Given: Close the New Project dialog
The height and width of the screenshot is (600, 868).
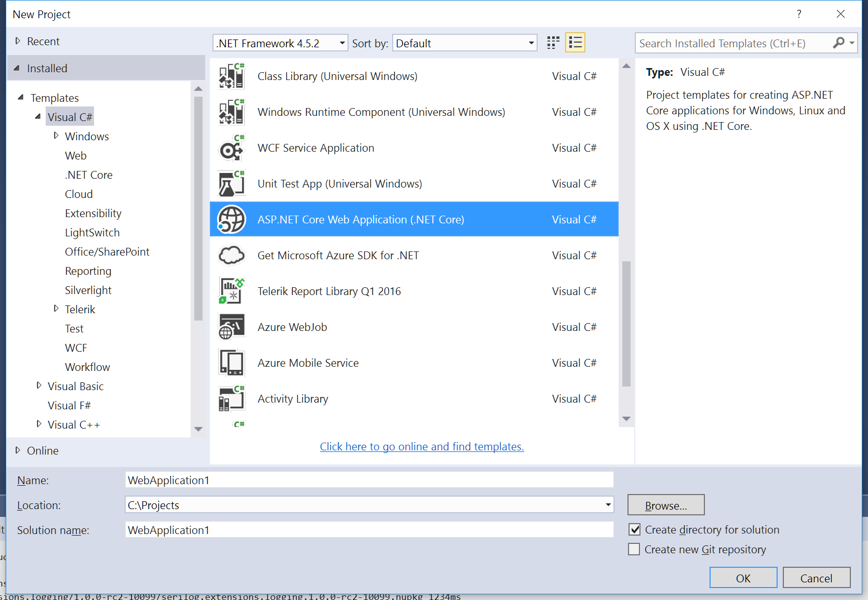Looking at the screenshot, I should (840, 14).
